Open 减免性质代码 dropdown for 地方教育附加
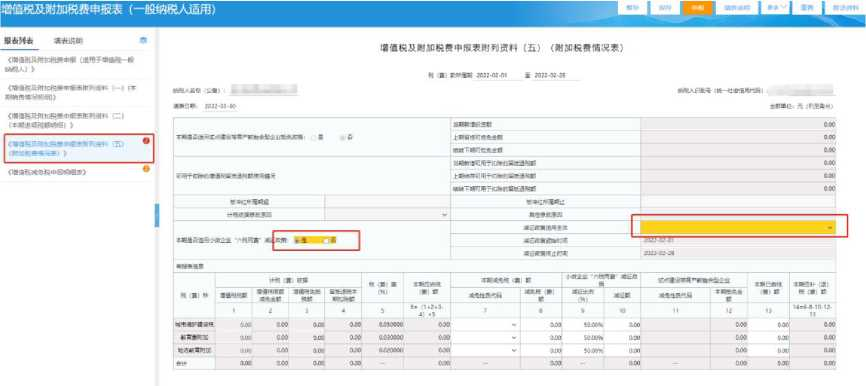The width and height of the screenshot is (866, 386). tap(485, 350)
